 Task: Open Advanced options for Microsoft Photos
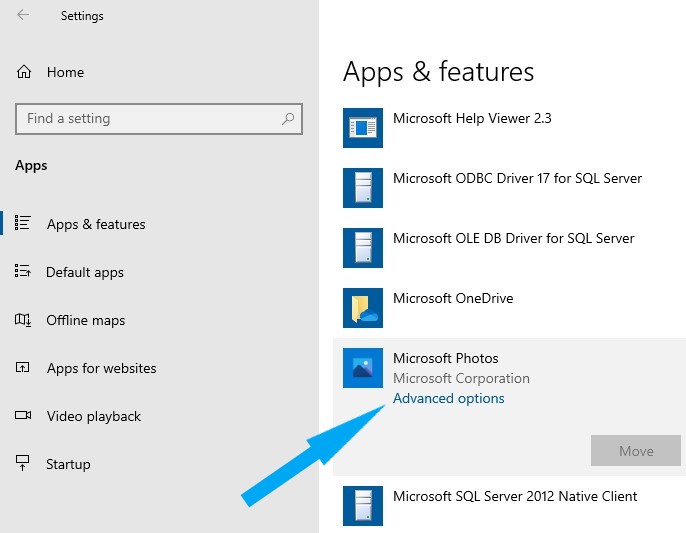pos(448,398)
